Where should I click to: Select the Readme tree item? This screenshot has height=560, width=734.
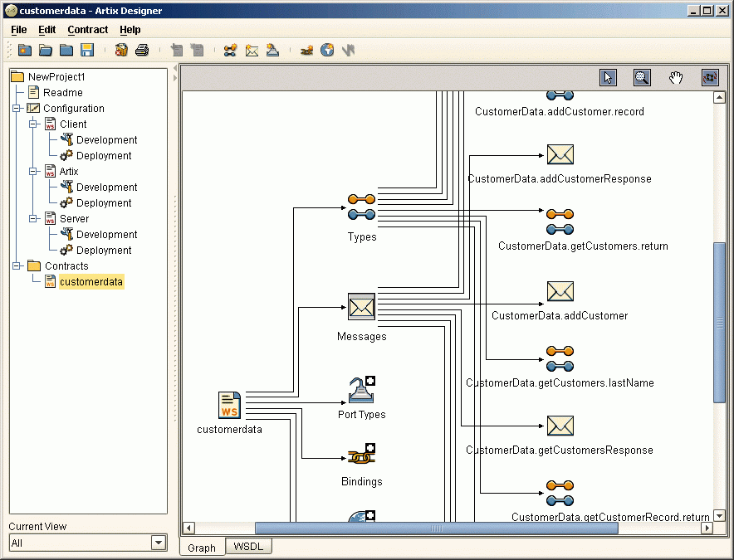point(63,93)
